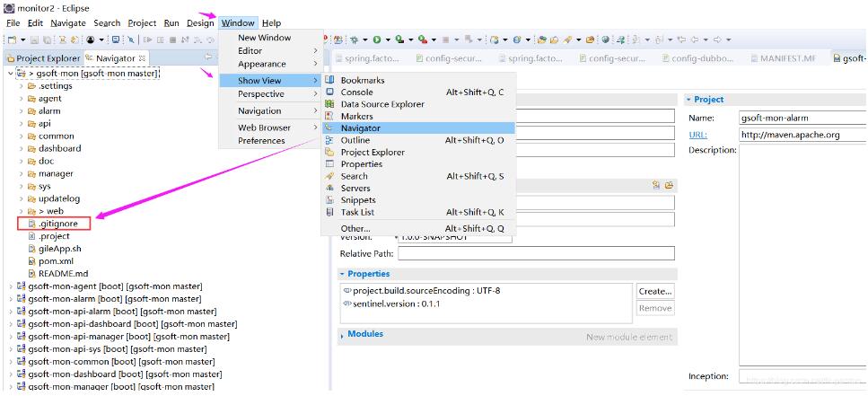The width and height of the screenshot is (868, 396).
Task: Expand the .settings folder
Action: (x=21, y=86)
